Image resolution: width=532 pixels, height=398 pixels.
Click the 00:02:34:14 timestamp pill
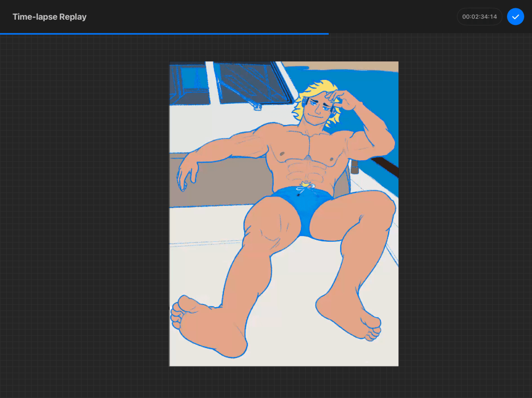(x=479, y=17)
